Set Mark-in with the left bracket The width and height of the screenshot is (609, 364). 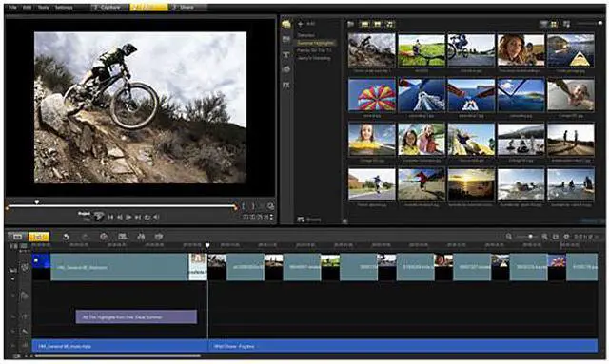click(x=244, y=206)
